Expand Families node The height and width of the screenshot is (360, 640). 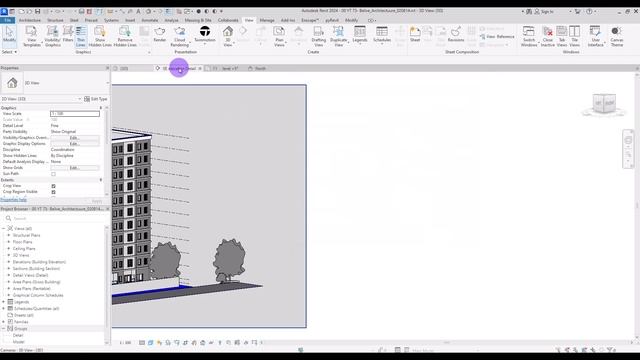click(x=4, y=322)
